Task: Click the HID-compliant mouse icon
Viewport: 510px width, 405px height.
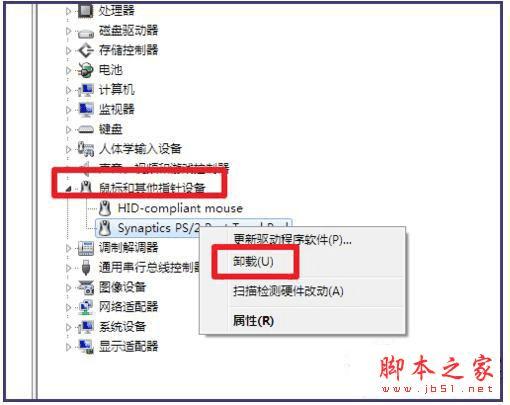Action: pos(105,208)
